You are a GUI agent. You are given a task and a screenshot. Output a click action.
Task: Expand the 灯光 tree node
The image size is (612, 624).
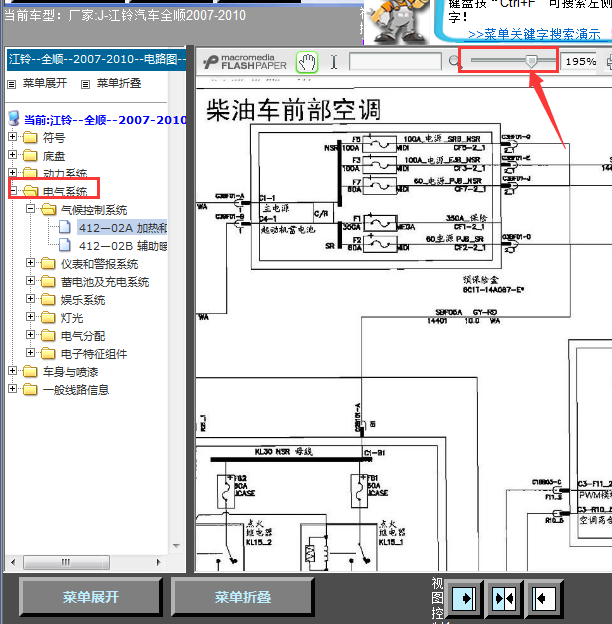[x=30, y=317]
